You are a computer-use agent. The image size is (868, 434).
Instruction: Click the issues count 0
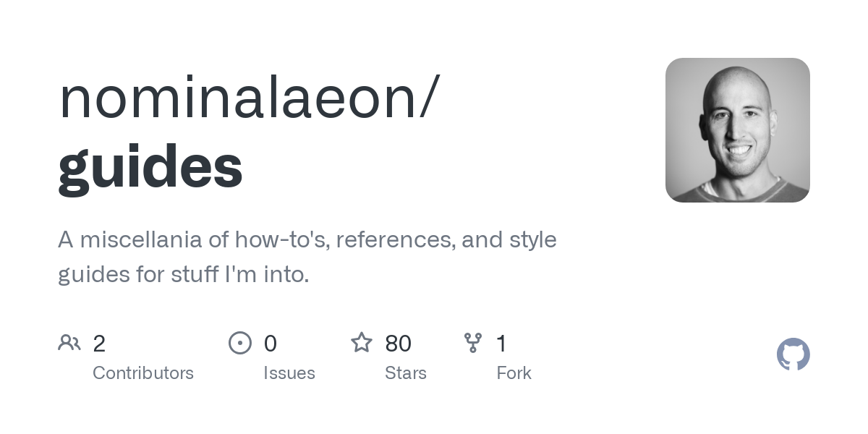(270, 343)
